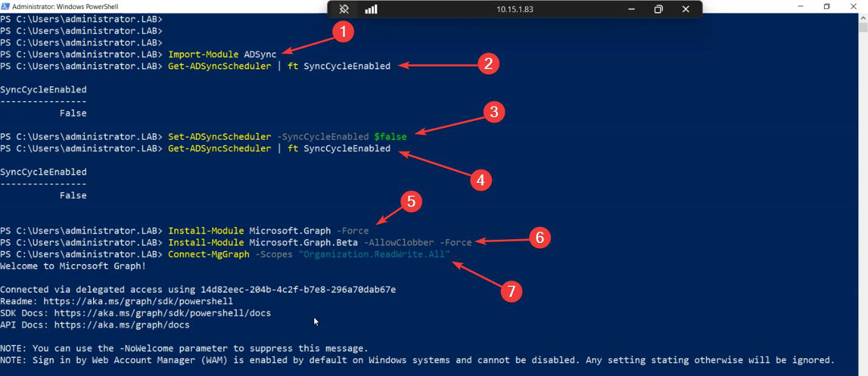Click the -NoWelcome parameter note line
The width and height of the screenshot is (868, 376).
tap(184, 349)
